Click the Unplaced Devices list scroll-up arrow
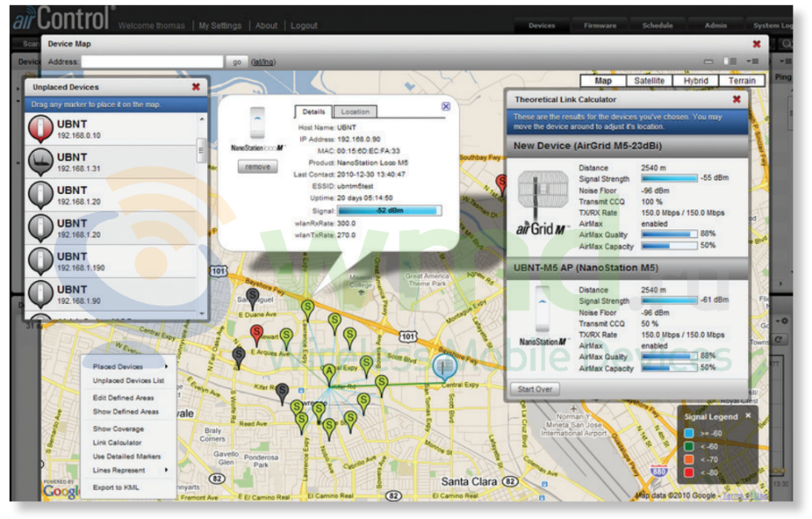Viewport: 812px width, 519px height. tap(201, 119)
